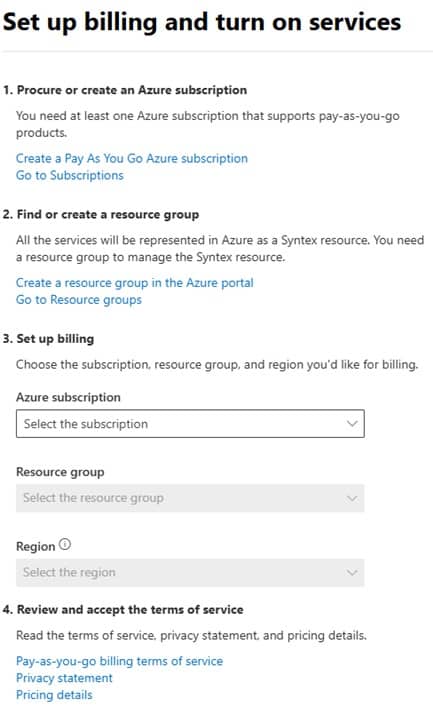Open the 'Select the region' dropdown

click(190, 573)
